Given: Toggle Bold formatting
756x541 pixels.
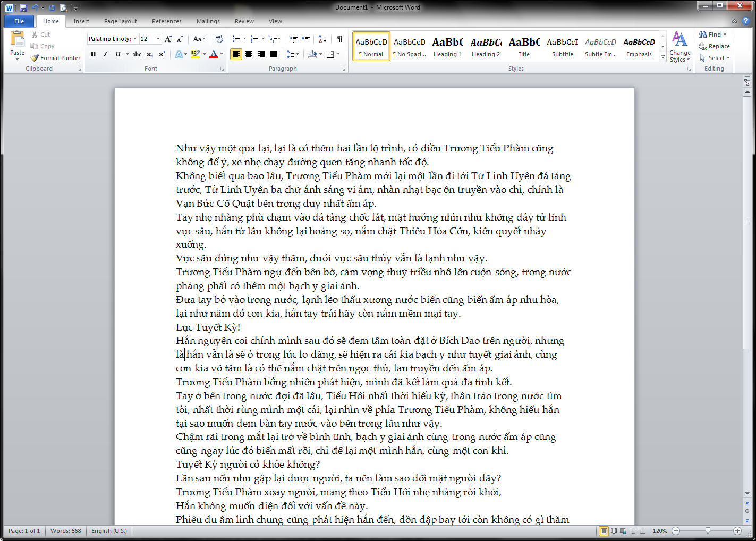Looking at the screenshot, I should (94, 54).
